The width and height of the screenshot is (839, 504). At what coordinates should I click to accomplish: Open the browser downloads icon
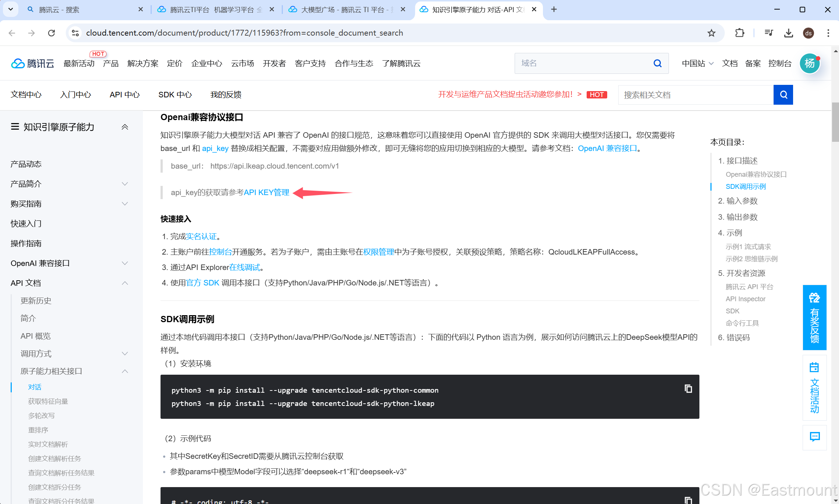coord(788,33)
